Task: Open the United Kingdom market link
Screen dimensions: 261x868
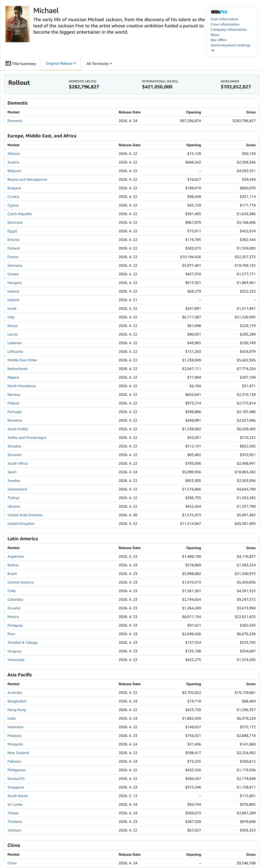Action: tap(21, 524)
